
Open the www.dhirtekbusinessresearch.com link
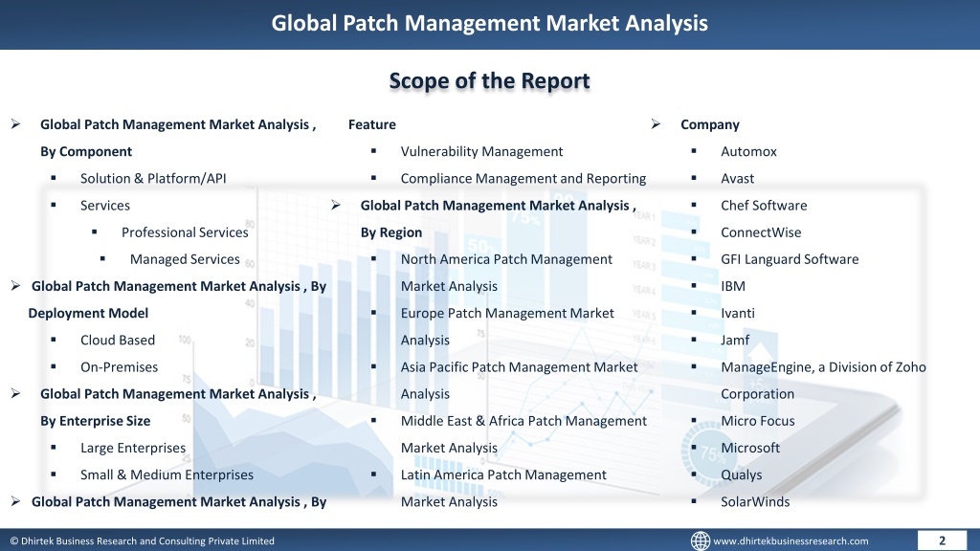click(x=791, y=541)
